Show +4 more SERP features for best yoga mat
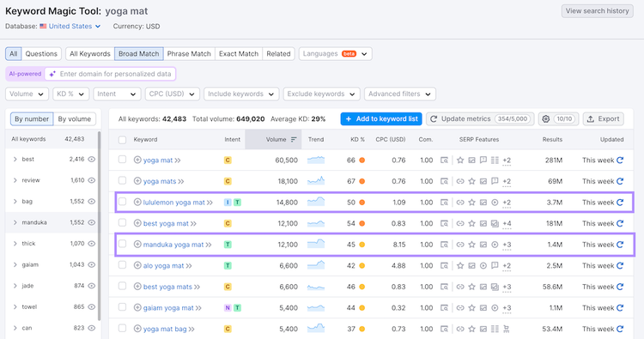 tap(507, 224)
